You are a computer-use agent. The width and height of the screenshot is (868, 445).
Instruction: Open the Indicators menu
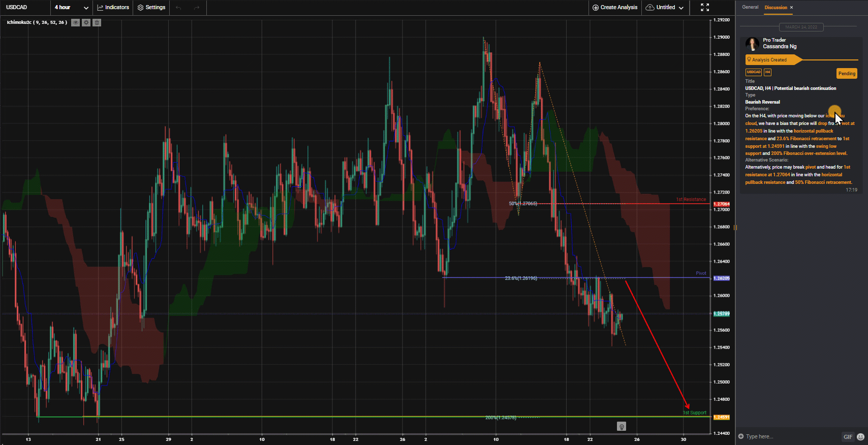pyautogui.click(x=113, y=7)
